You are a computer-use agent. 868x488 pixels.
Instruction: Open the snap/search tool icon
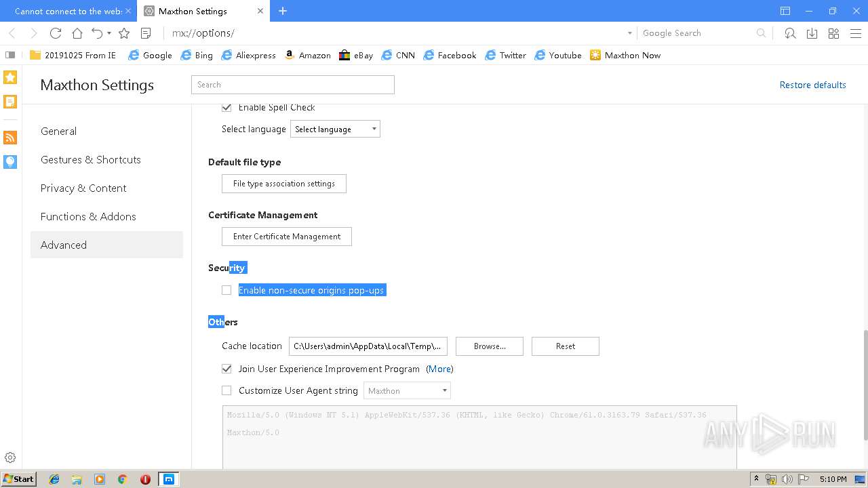[x=790, y=33]
